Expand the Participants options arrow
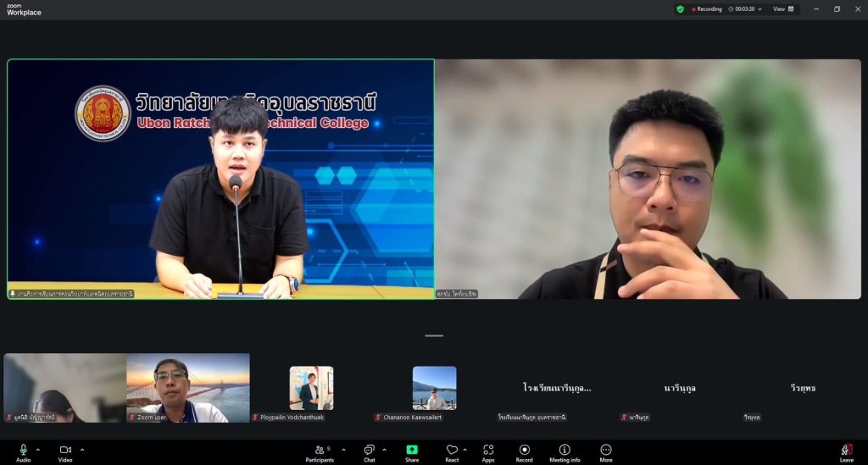868x465 pixels. coord(343,450)
